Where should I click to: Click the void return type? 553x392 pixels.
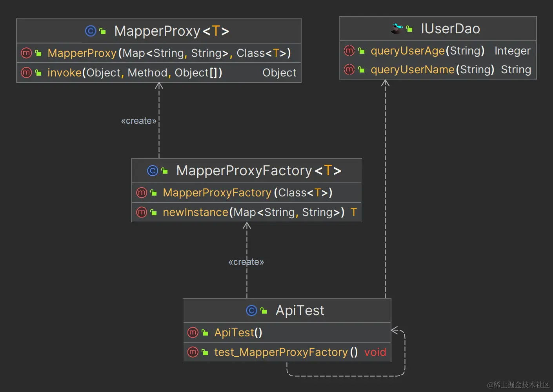(x=375, y=352)
